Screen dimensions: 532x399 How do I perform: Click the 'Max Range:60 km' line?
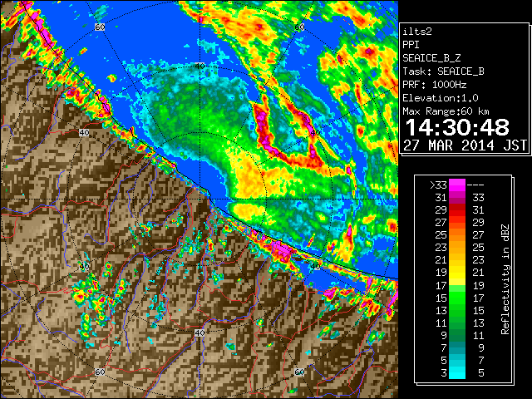pos(446,111)
